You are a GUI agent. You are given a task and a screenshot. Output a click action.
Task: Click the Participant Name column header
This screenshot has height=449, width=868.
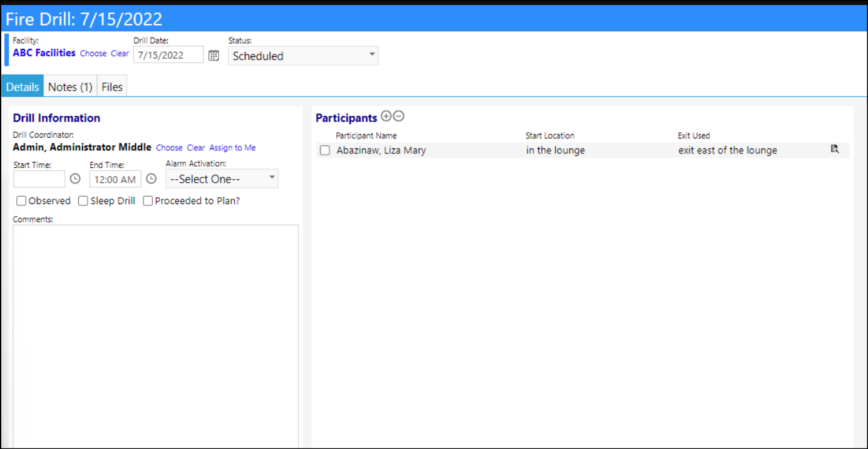366,135
